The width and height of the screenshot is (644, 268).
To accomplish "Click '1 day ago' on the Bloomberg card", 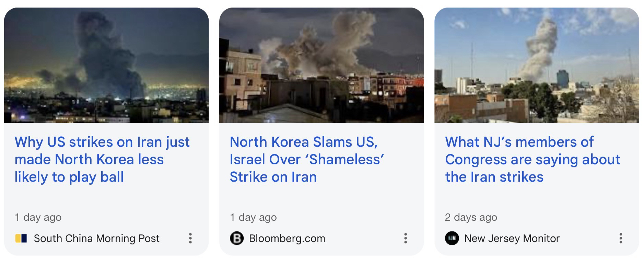I will (253, 217).
